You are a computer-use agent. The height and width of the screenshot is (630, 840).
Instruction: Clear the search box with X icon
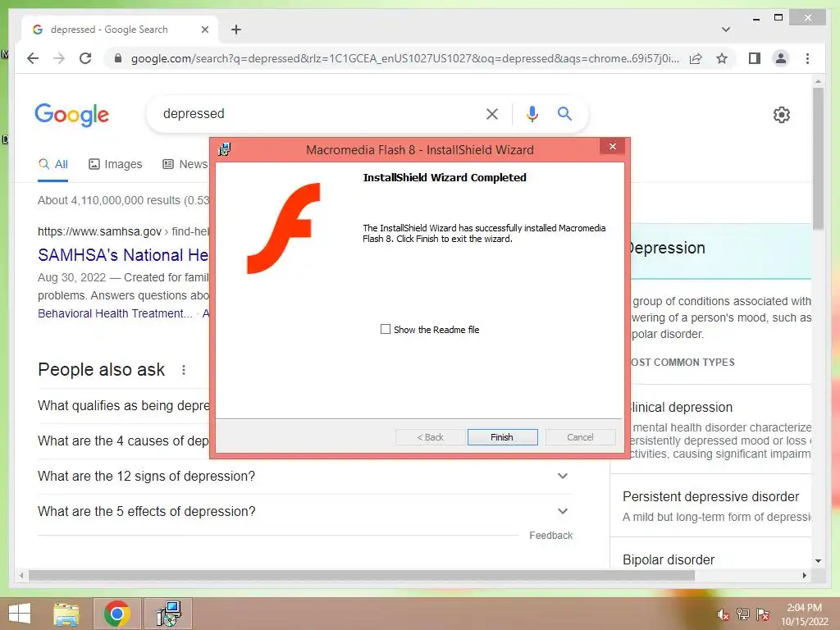(492, 113)
